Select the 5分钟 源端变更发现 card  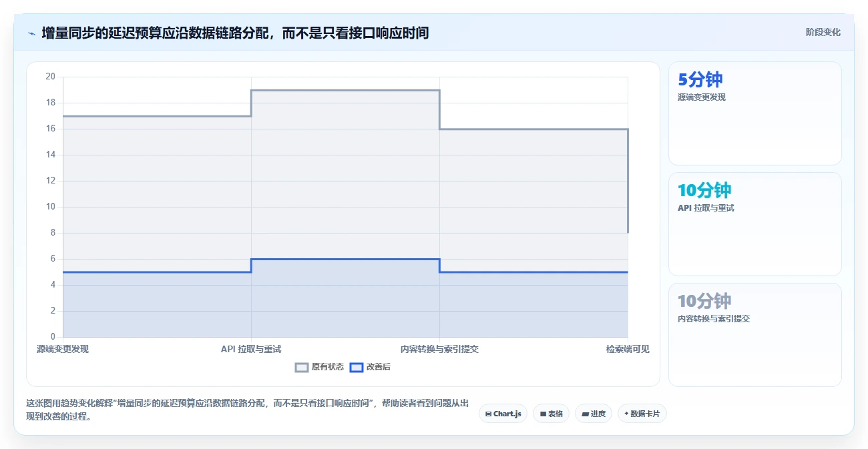(754, 113)
